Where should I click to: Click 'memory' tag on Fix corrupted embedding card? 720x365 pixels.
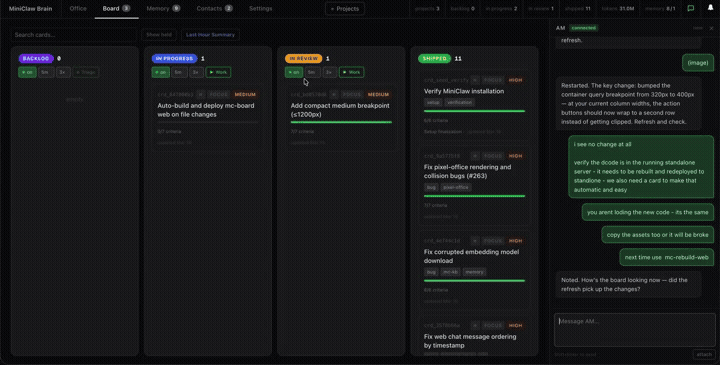point(474,272)
